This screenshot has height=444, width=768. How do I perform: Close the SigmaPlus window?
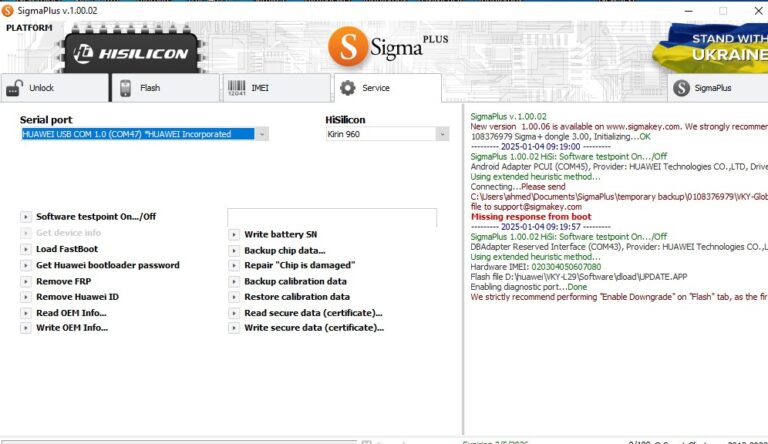point(759,11)
